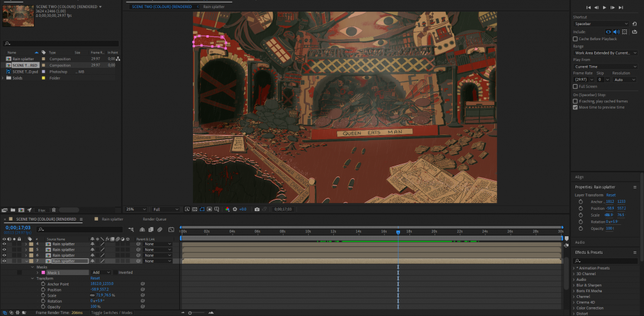This screenshot has height=316, width=644.
Task: Click the pink Mask 1 color swatch
Action: [x=43, y=273]
